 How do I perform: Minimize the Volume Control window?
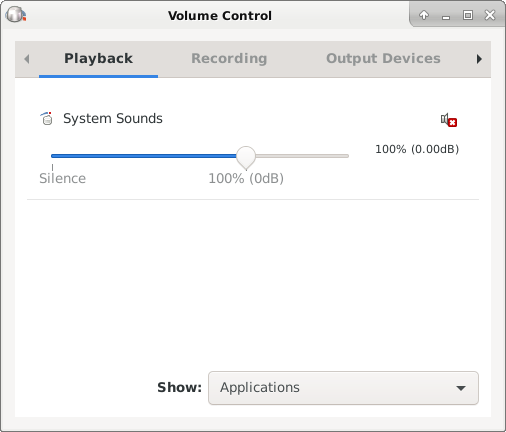coord(446,16)
